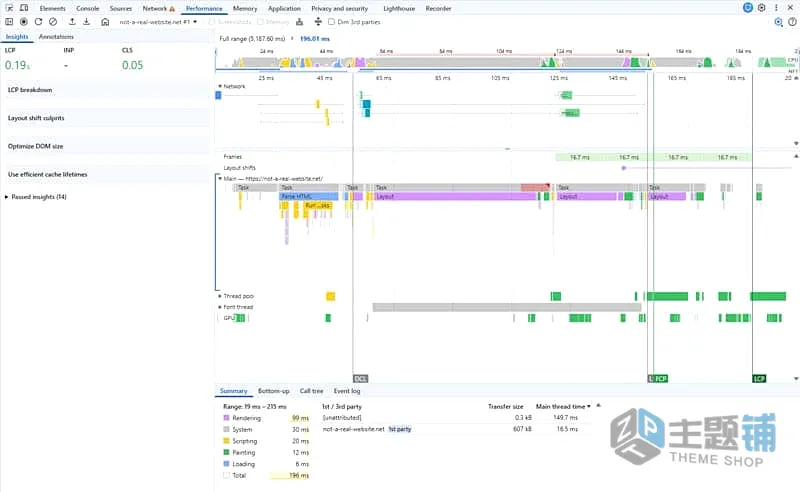Click the 196.01 ms breadcrumb
This screenshot has height=492, width=800.
point(315,39)
